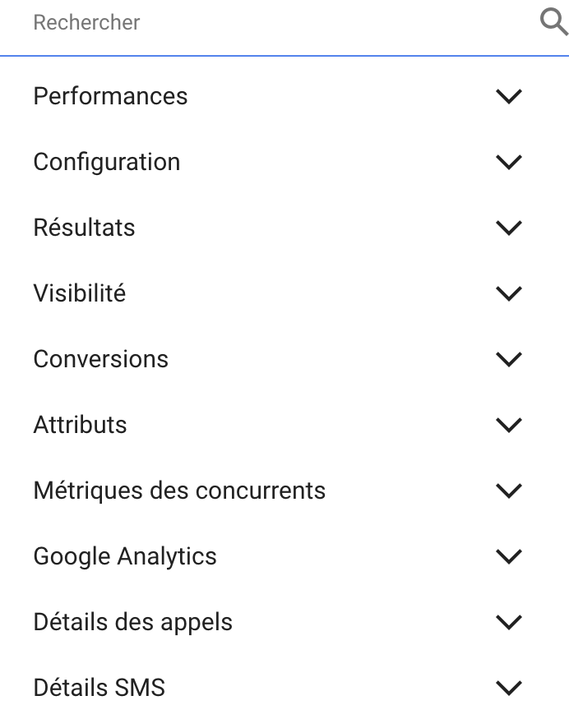Expand the Performances chevron

click(x=510, y=96)
